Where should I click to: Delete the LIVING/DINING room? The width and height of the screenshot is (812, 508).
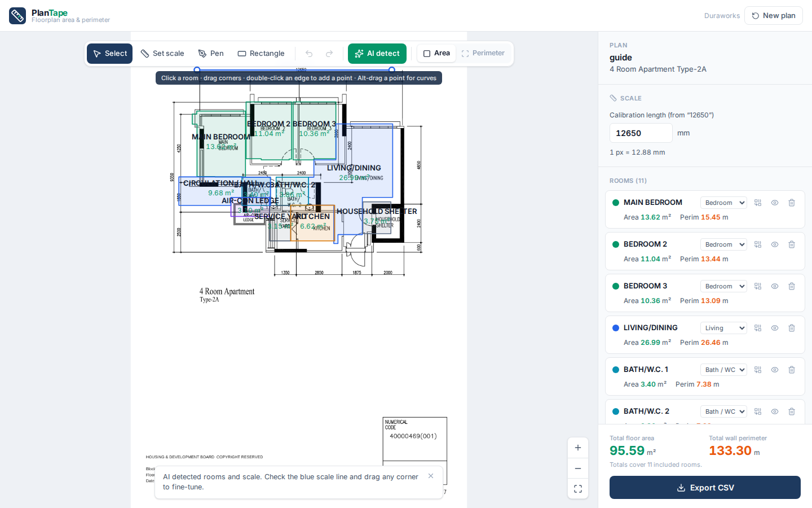pos(792,328)
